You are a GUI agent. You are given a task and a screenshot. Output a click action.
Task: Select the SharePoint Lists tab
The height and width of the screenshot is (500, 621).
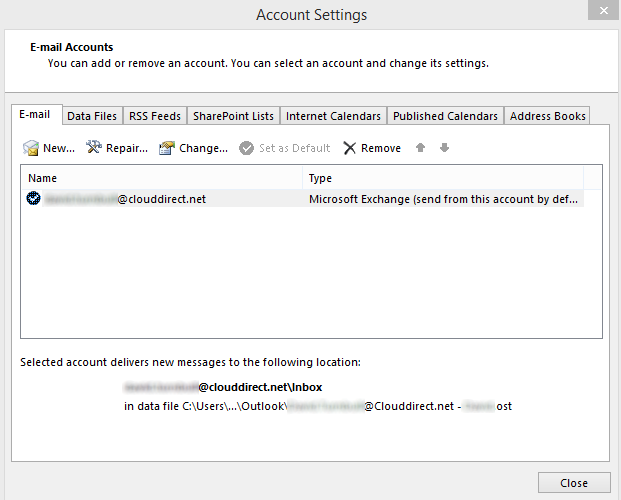click(233, 116)
